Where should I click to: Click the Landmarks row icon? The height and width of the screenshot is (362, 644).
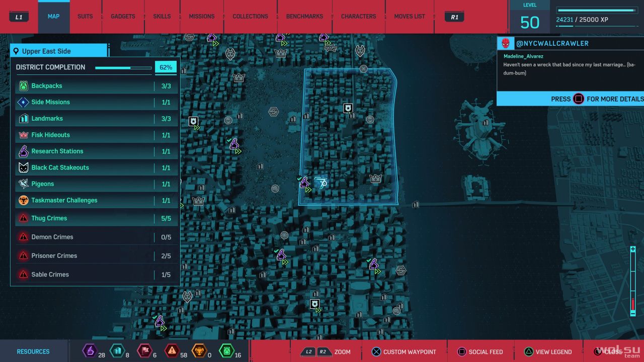click(x=23, y=119)
